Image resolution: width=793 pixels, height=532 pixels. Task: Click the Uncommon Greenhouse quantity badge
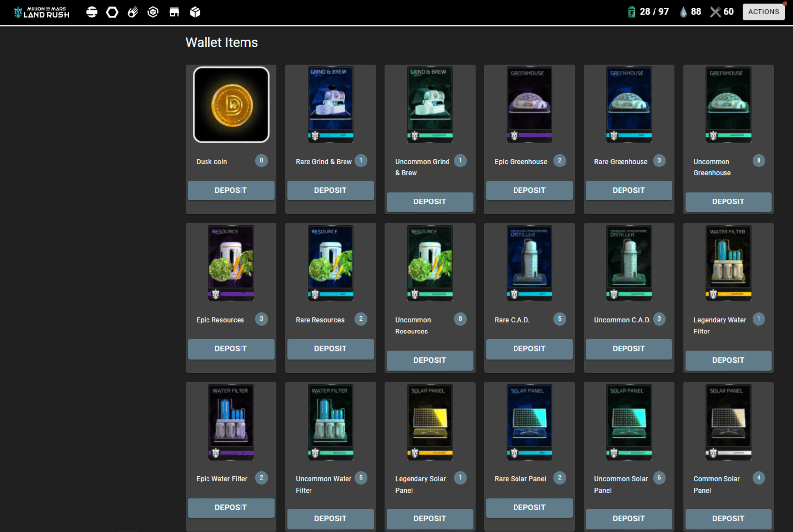coord(759,161)
